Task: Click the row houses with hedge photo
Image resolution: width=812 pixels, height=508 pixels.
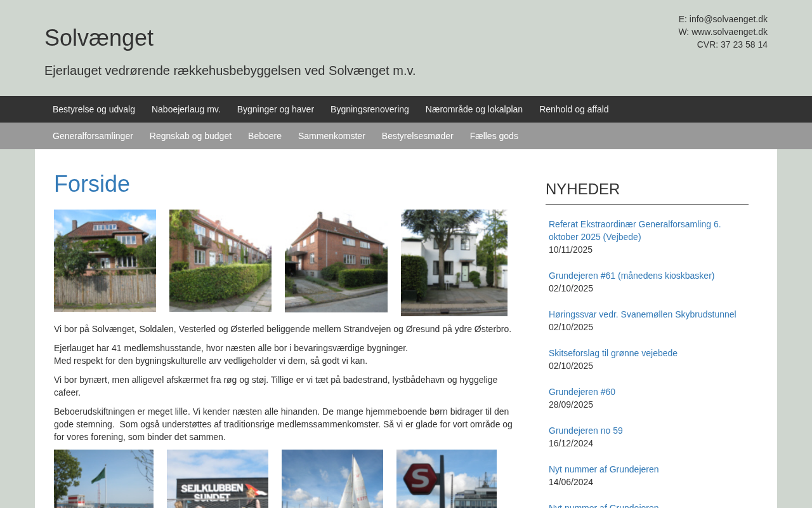Action: [220, 260]
